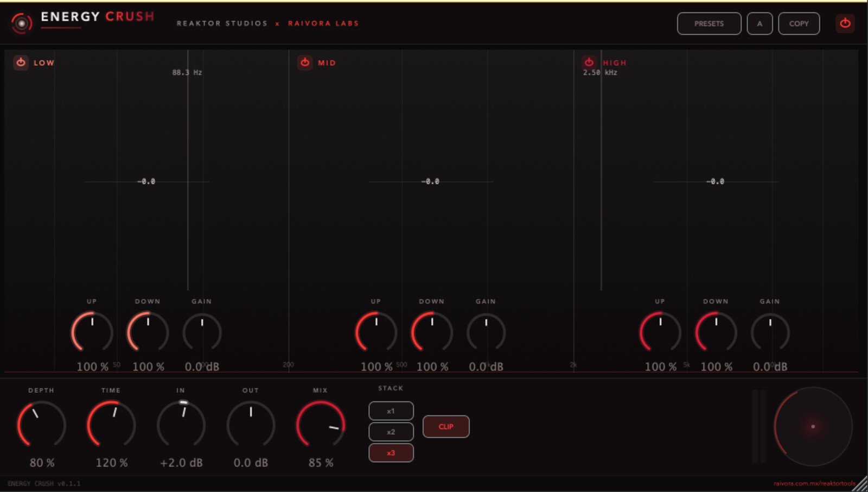Click the RAIVORA LABS header text
Viewport: 868px width, 492px height.
click(323, 23)
